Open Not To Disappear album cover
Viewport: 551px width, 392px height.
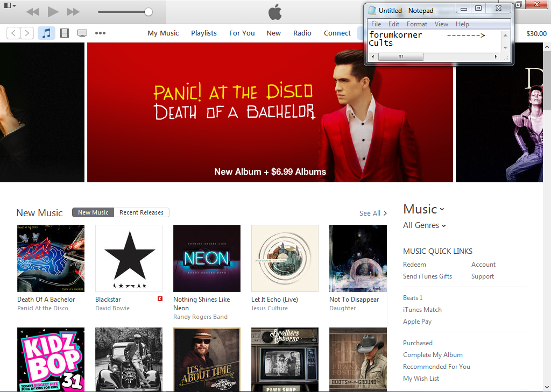tap(358, 259)
